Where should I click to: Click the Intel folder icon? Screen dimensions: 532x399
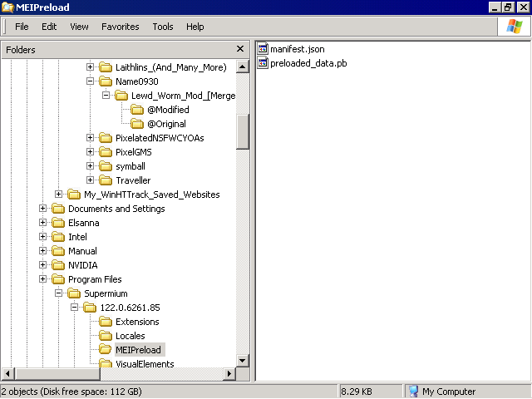[58, 237]
